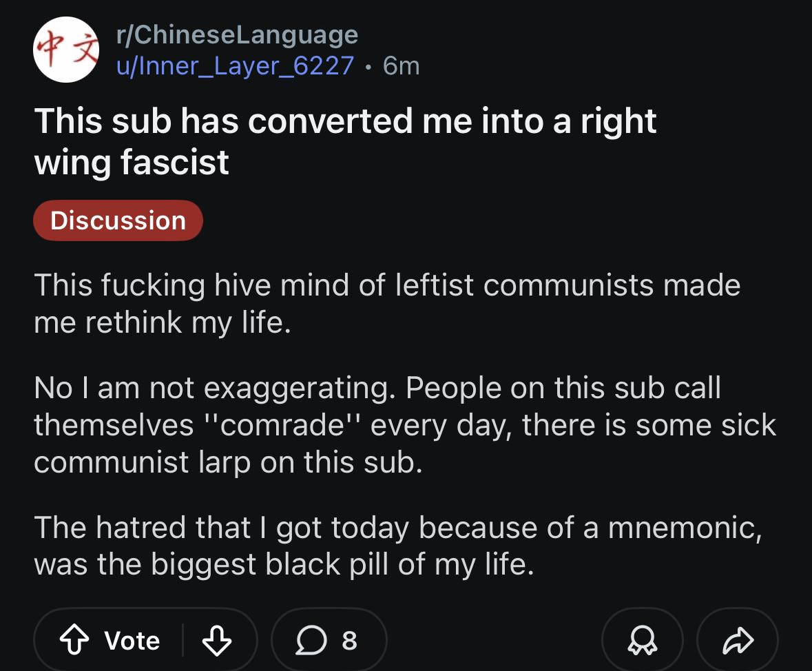
Task: Tap the downvote arrow icon
Action: click(216, 641)
